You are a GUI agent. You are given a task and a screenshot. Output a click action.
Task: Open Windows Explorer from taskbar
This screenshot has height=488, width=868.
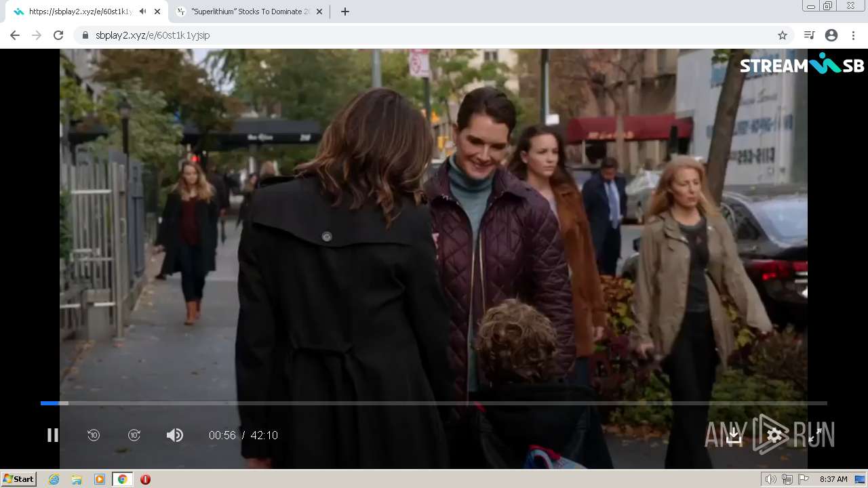77,479
